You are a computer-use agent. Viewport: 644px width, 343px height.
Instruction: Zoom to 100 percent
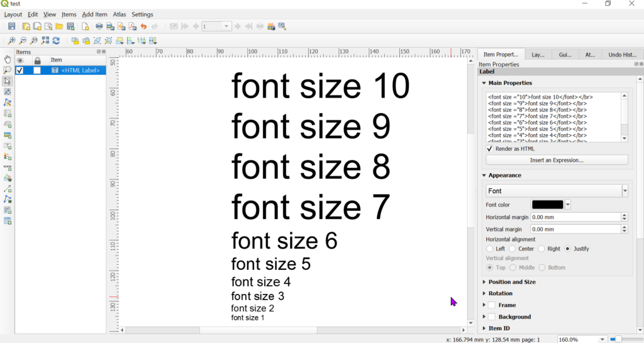(34, 41)
